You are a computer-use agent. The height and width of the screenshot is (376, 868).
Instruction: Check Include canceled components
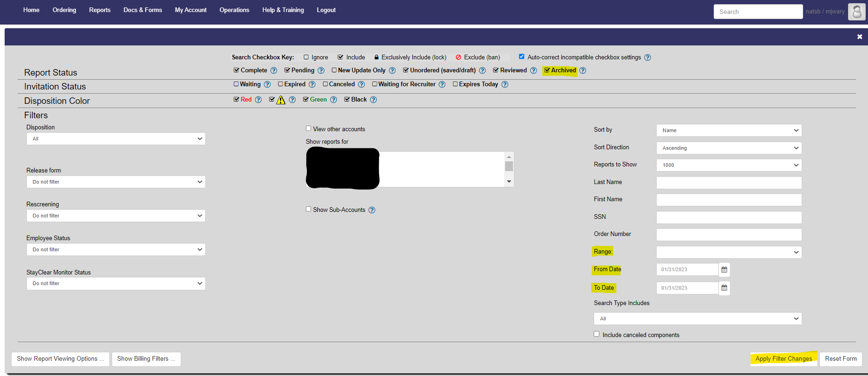[x=596, y=334]
